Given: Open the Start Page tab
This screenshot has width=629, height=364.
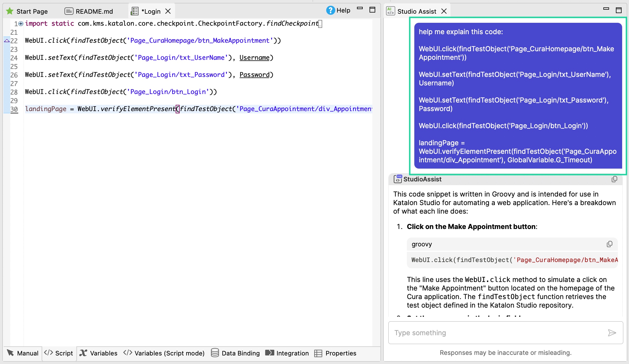Looking at the screenshot, I should [x=27, y=11].
